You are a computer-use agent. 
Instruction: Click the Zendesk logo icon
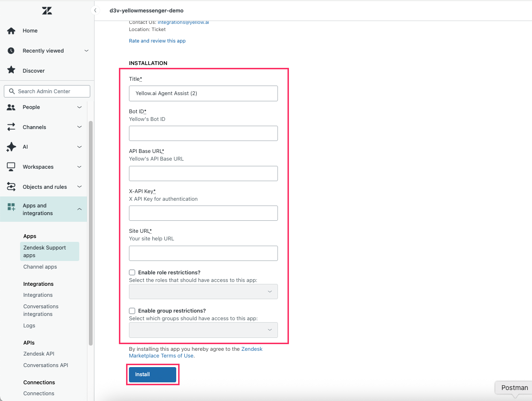pos(47,11)
